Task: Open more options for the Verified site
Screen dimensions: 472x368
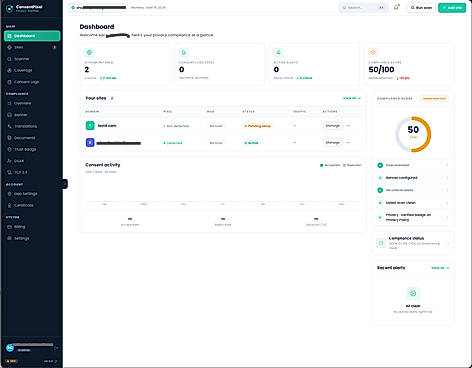Action: click(x=348, y=143)
